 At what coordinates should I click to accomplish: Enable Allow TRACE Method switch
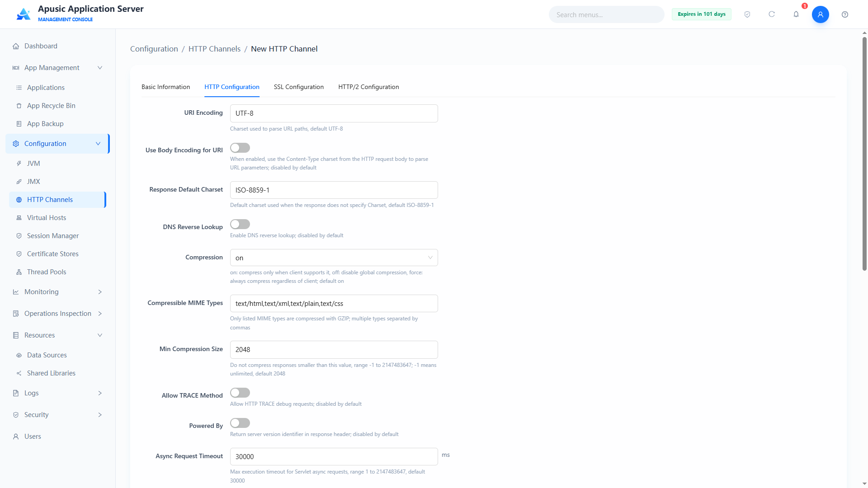point(240,393)
